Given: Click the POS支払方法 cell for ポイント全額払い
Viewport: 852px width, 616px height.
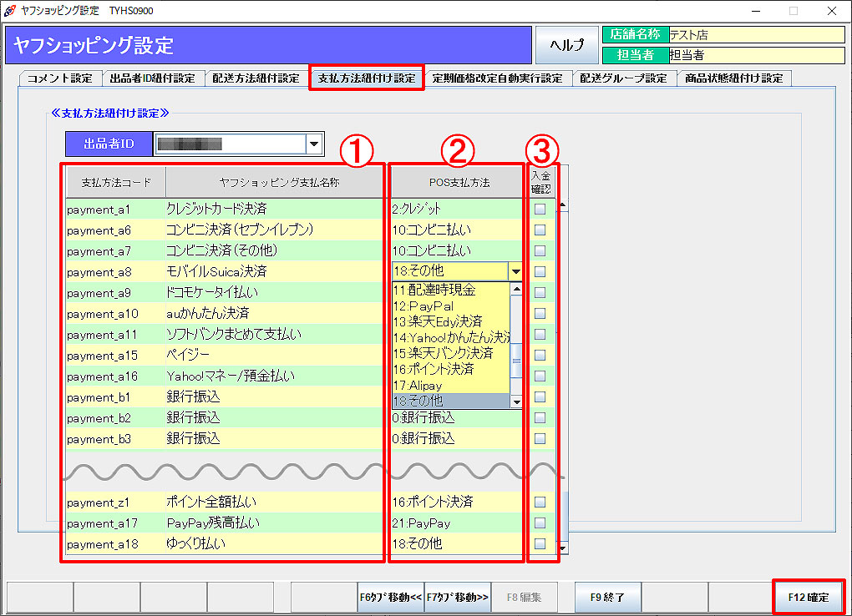Looking at the screenshot, I should 455,502.
